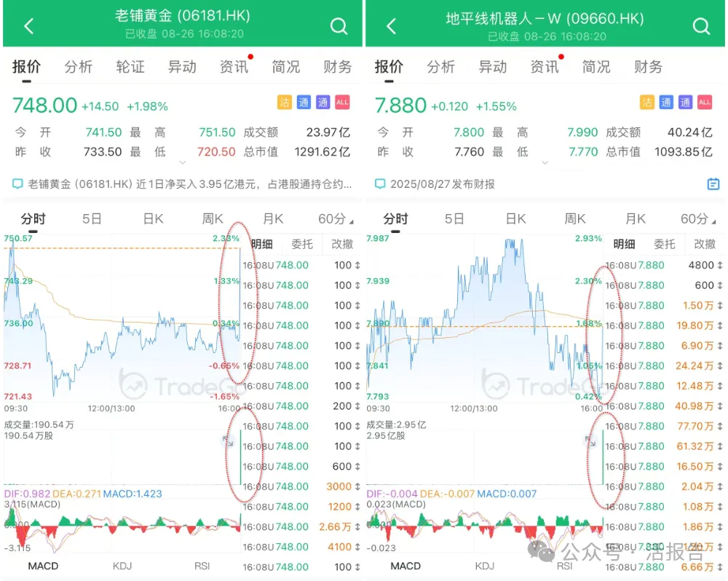Open 60分 interval dropdown on 地平线机器人 chart
Viewport: 728px width, 581px height.
(698, 219)
